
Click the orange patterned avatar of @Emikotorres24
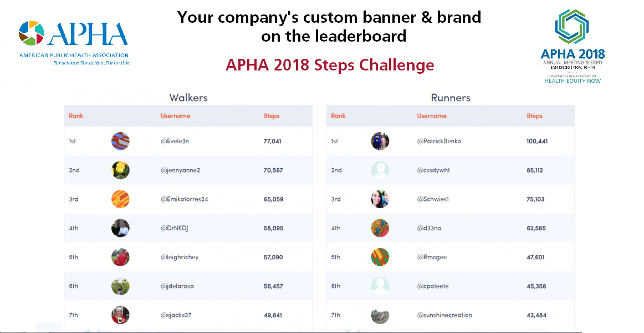(120, 199)
